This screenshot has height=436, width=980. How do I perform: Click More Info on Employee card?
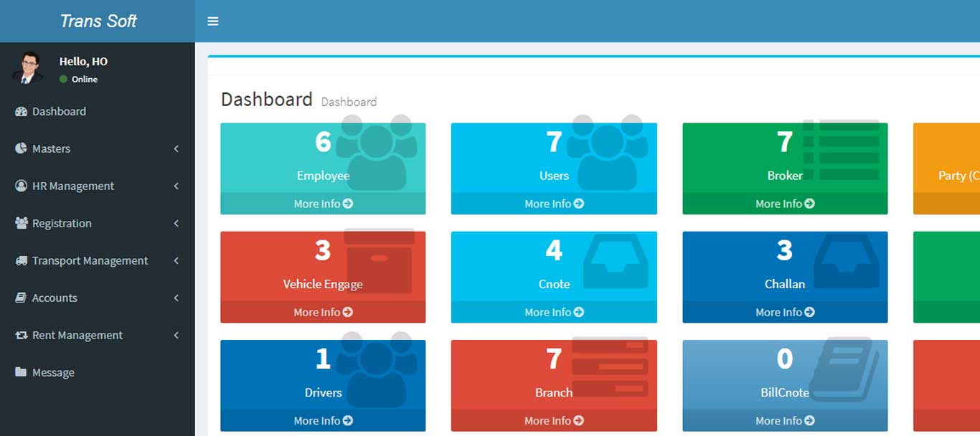point(323,204)
